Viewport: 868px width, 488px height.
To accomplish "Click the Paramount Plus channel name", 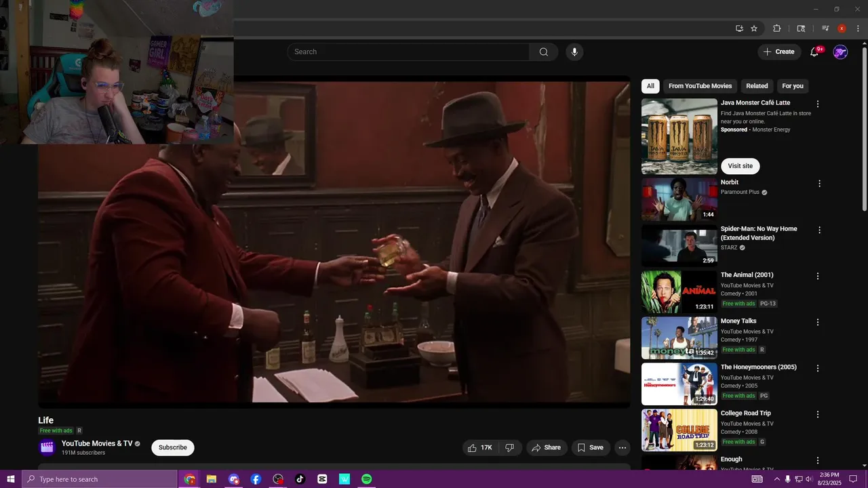I will tap(740, 192).
